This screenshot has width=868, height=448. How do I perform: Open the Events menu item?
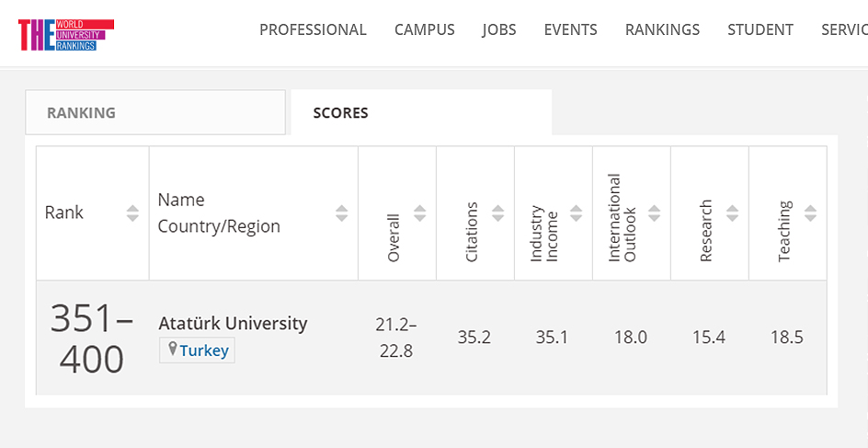click(570, 29)
